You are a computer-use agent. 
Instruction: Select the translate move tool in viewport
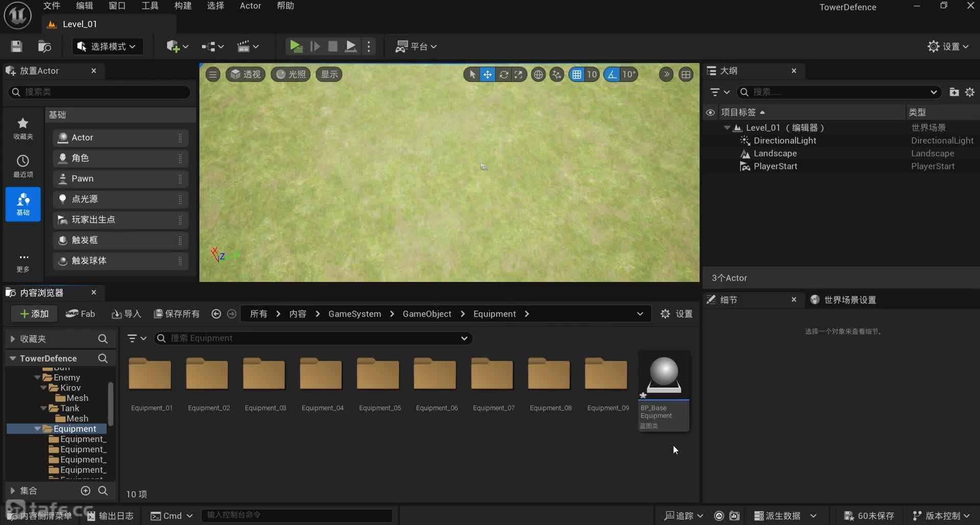pos(487,75)
